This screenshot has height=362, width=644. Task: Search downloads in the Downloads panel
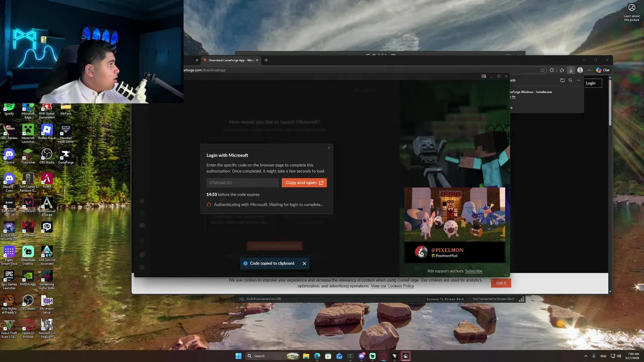pos(570,80)
